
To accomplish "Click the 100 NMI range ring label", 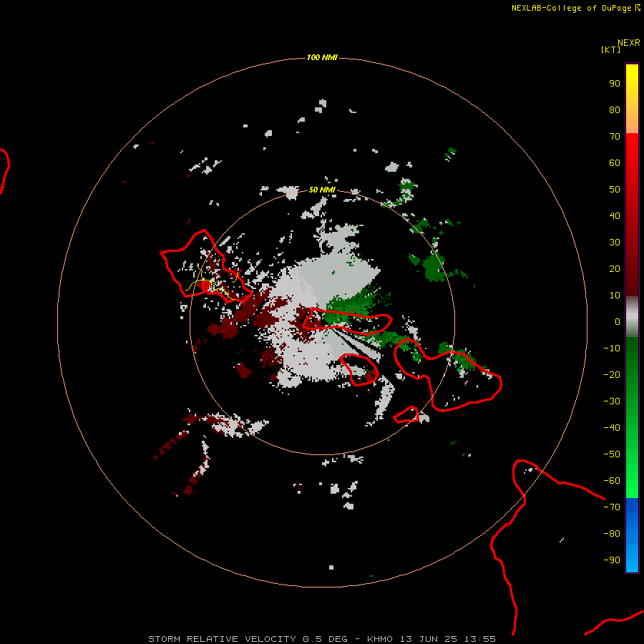I will point(322,57).
